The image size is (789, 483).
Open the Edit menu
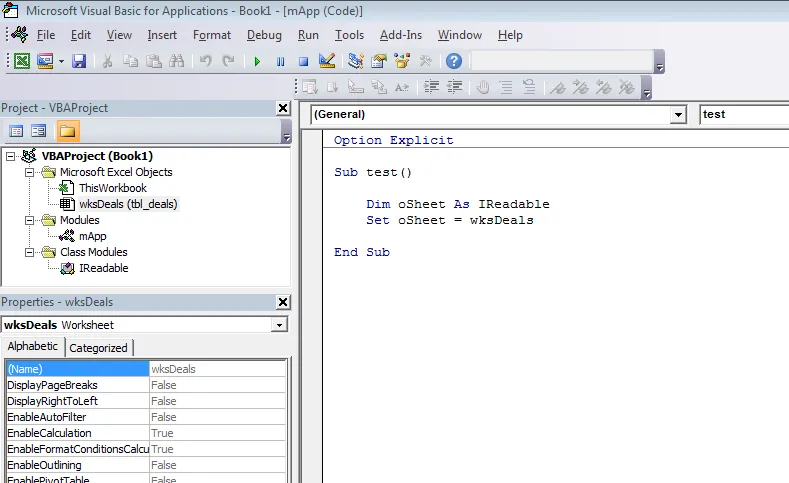click(81, 35)
